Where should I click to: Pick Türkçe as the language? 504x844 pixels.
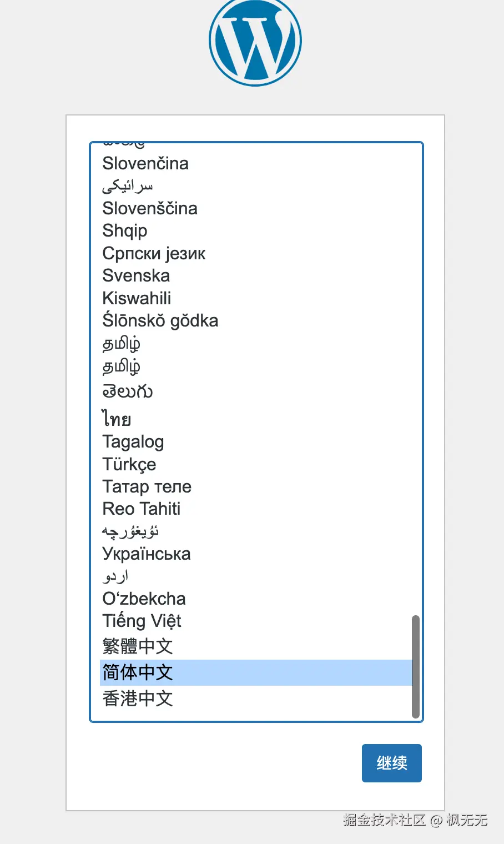coord(129,464)
